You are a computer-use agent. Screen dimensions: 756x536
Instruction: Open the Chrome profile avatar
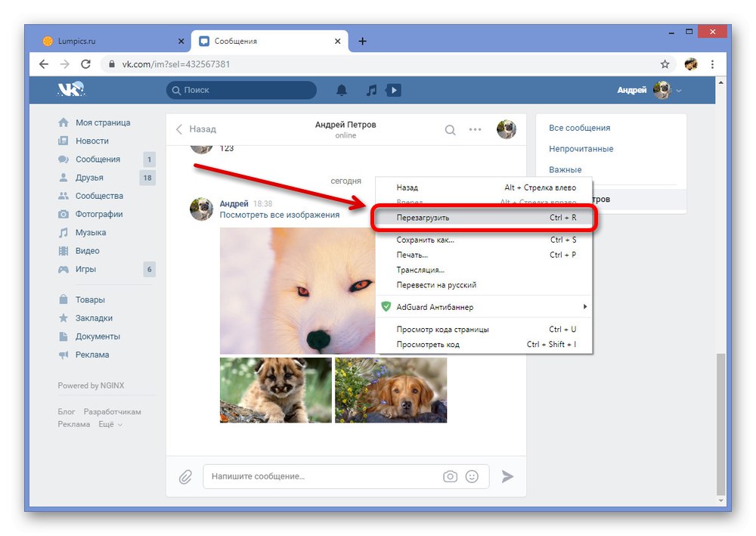[x=691, y=64]
